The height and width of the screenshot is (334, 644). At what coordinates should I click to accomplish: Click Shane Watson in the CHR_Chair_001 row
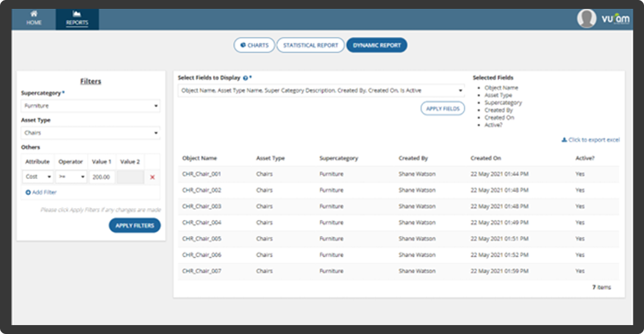[x=417, y=174]
